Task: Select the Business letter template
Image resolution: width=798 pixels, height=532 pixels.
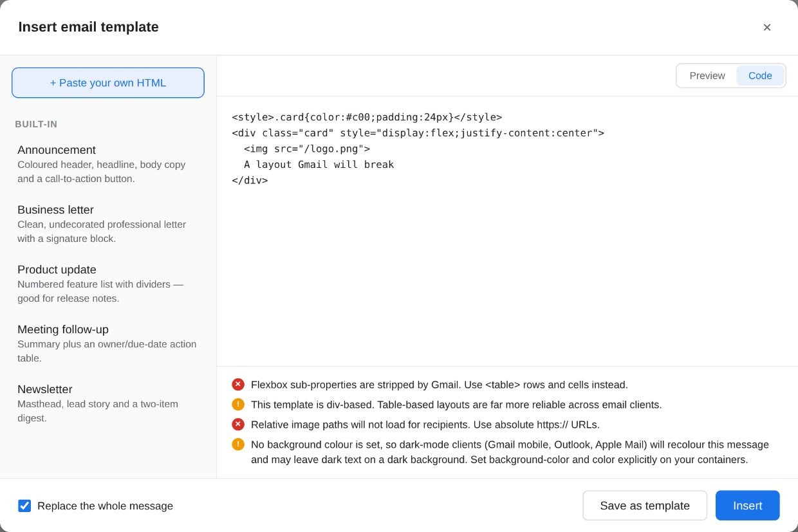Action: tap(108, 224)
